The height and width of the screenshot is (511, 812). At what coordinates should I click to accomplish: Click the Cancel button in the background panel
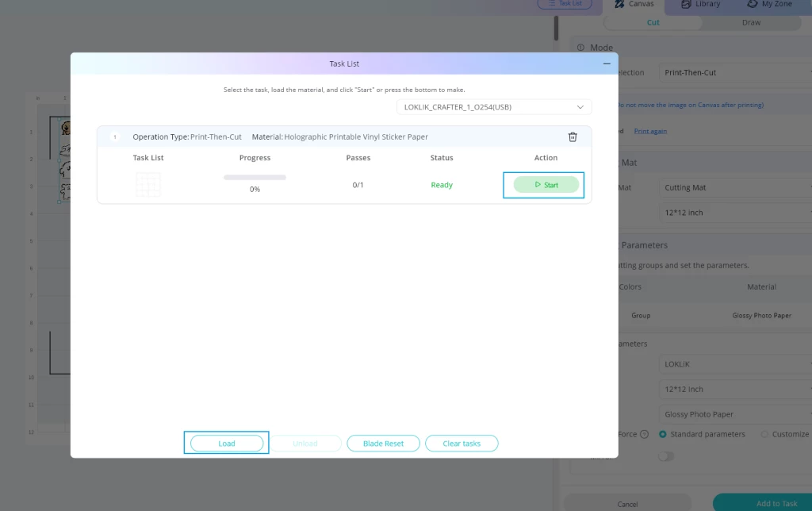point(628,504)
